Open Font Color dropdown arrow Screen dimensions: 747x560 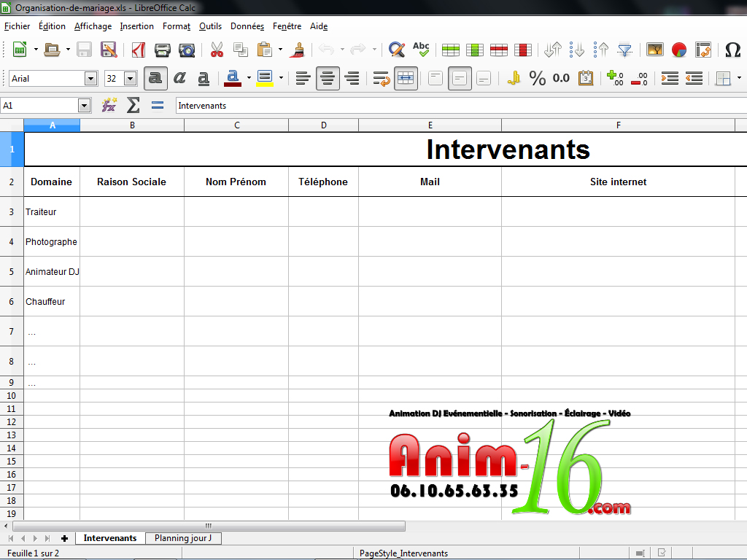pyautogui.click(x=249, y=78)
